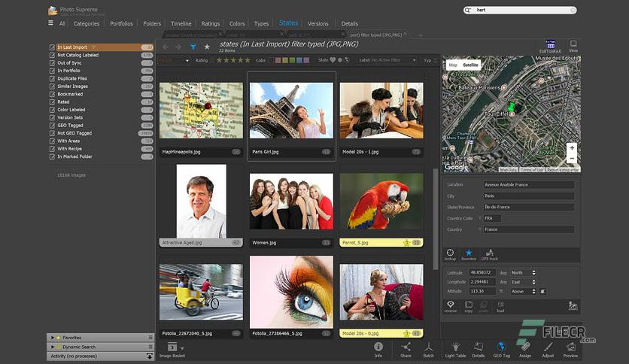Open the Adjust tool icon
The width and height of the screenshot is (629, 364).
tap(548, 347)
